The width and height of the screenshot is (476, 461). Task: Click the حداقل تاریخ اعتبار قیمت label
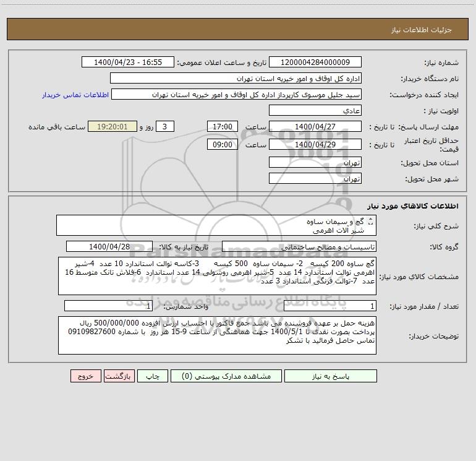click(431, 145)
